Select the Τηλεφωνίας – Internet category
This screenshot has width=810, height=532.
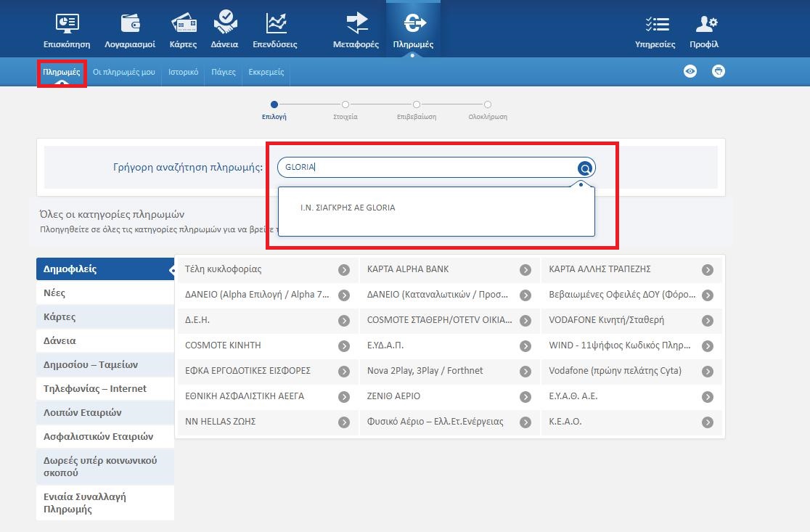94,389
